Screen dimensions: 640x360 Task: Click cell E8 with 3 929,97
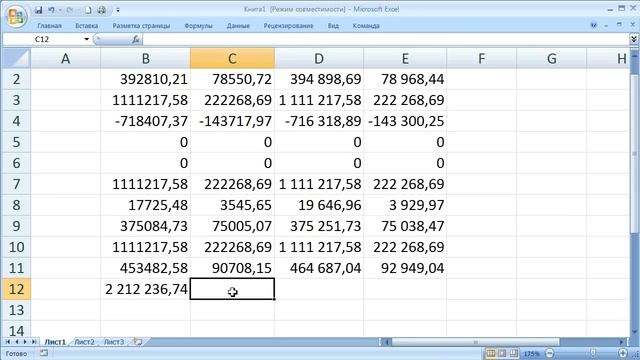tap(405, 205)
